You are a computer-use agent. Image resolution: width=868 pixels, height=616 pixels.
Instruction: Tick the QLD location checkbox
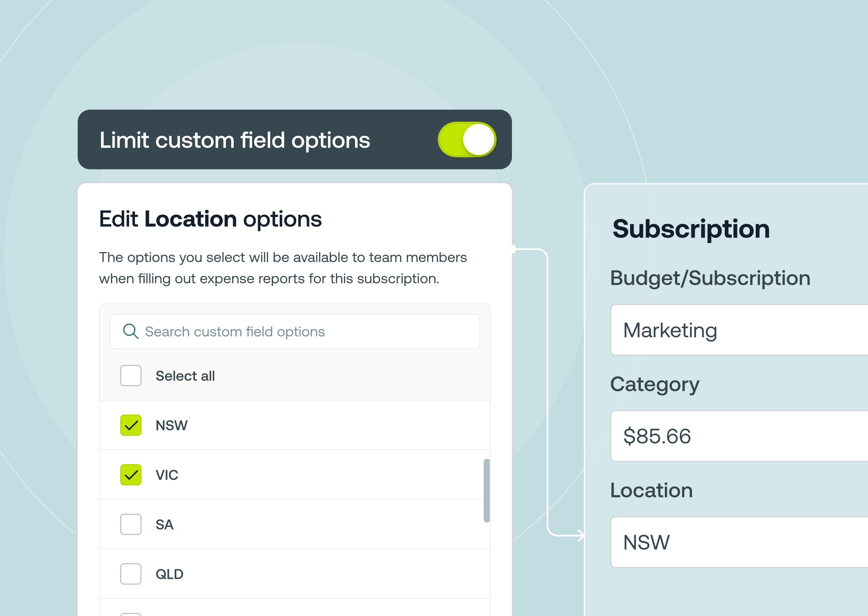[x=131, y=574]
